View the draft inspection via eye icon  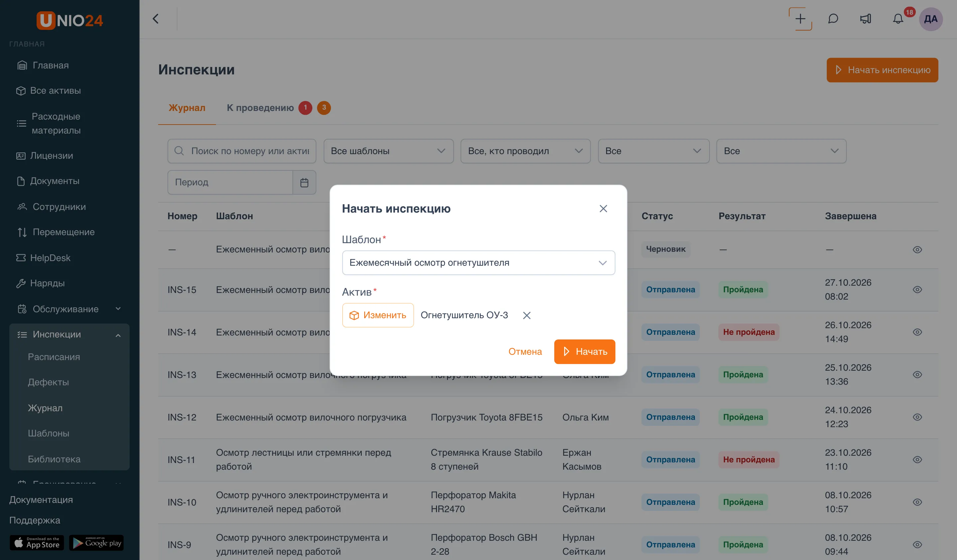(x=917, y=250)
